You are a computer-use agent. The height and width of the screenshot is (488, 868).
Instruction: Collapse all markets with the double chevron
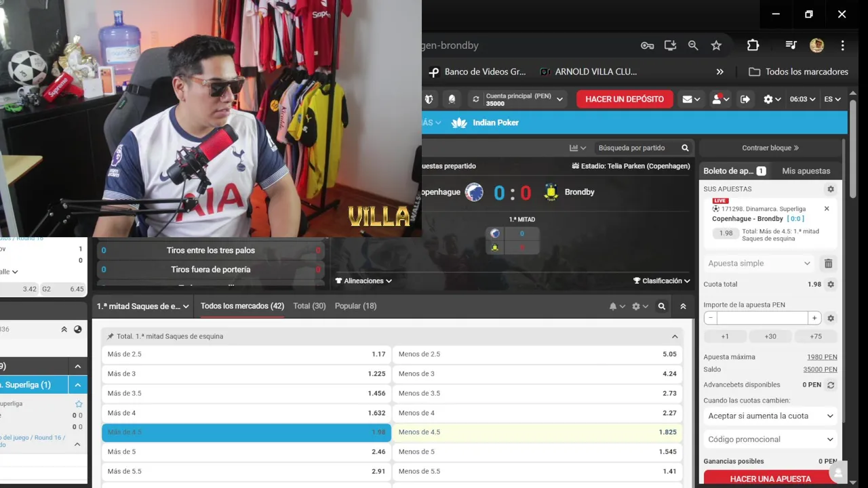click(x=683, y=306)
